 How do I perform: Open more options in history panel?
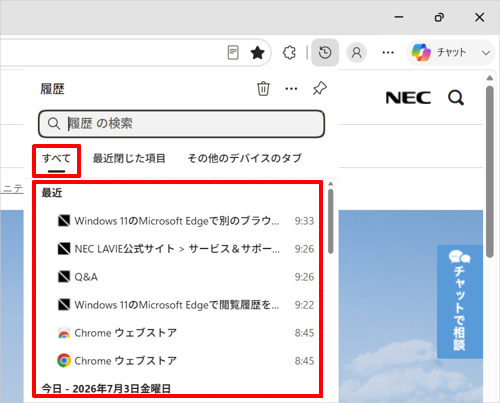(291, 89)
